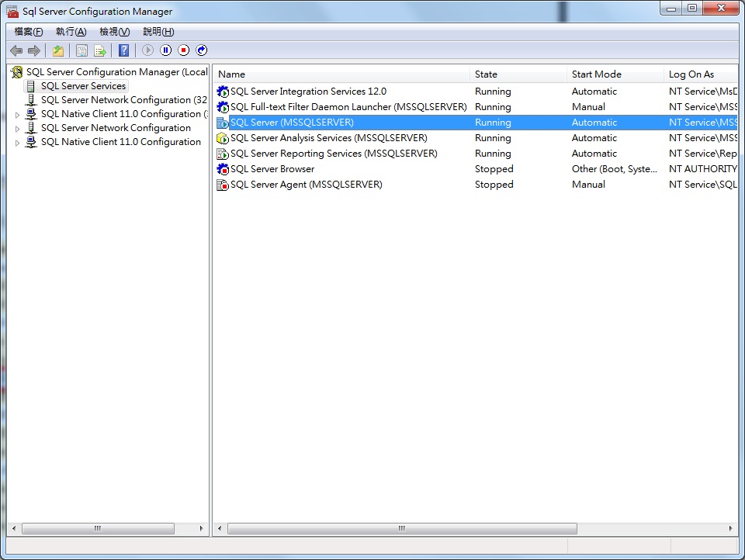Expand the SQL Server Network Configuration node without 32bit
745x560 pixels.
[18, 129]
